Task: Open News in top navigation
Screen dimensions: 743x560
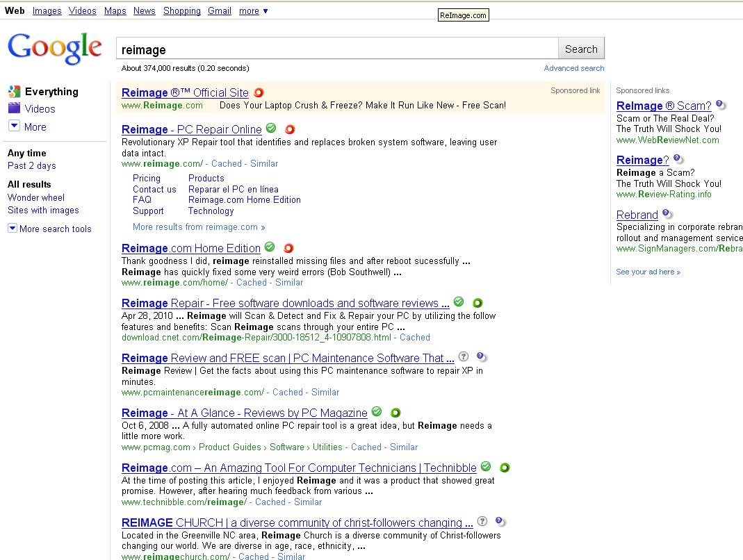Action: pos(145,11)
